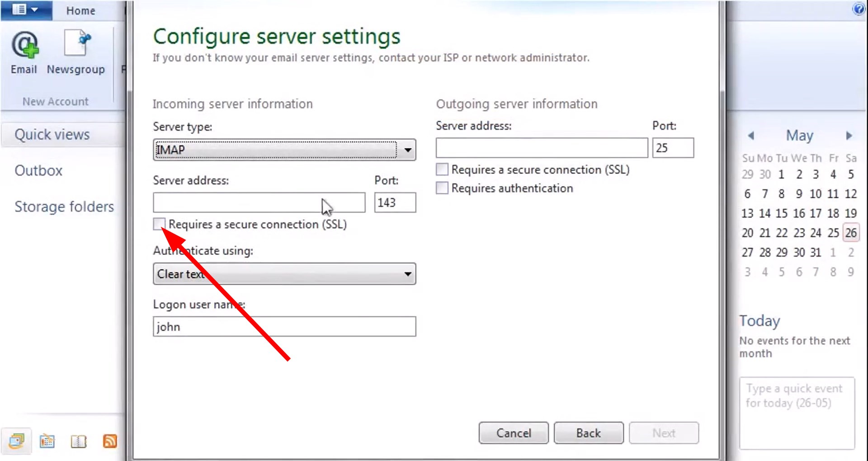Open the IMAP server type dropdown

point(408,150)
